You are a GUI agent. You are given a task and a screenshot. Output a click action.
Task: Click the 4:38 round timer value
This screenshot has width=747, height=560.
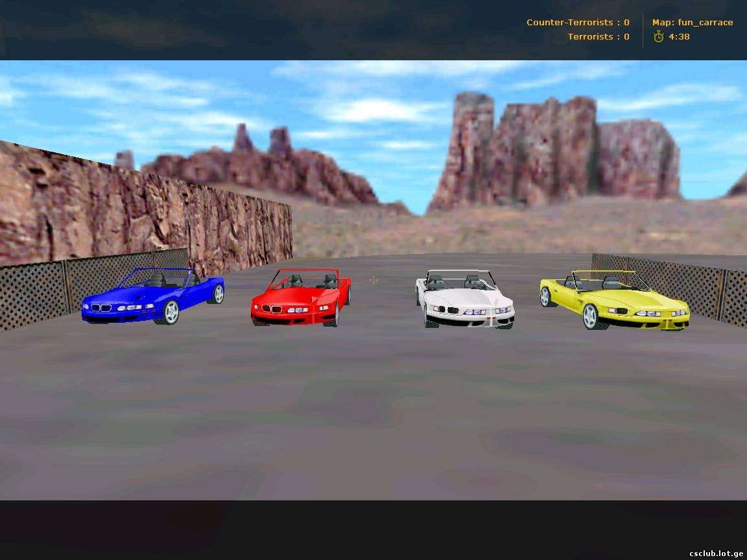click(x=679, y=37)
